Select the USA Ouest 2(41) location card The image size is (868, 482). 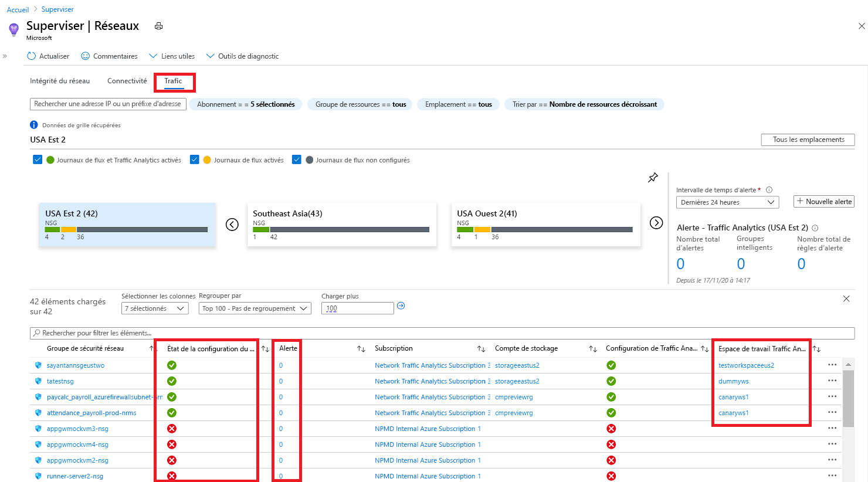546,225
